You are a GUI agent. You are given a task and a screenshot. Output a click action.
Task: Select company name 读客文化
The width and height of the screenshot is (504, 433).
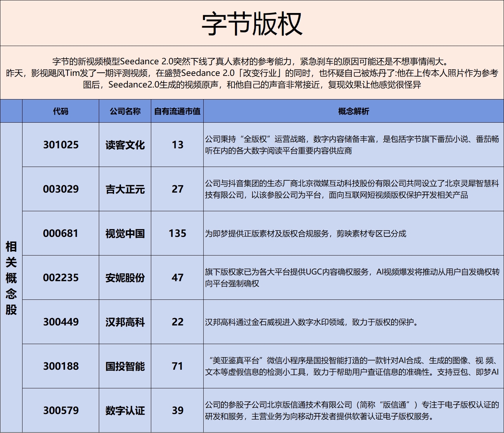tap(125, 145)
